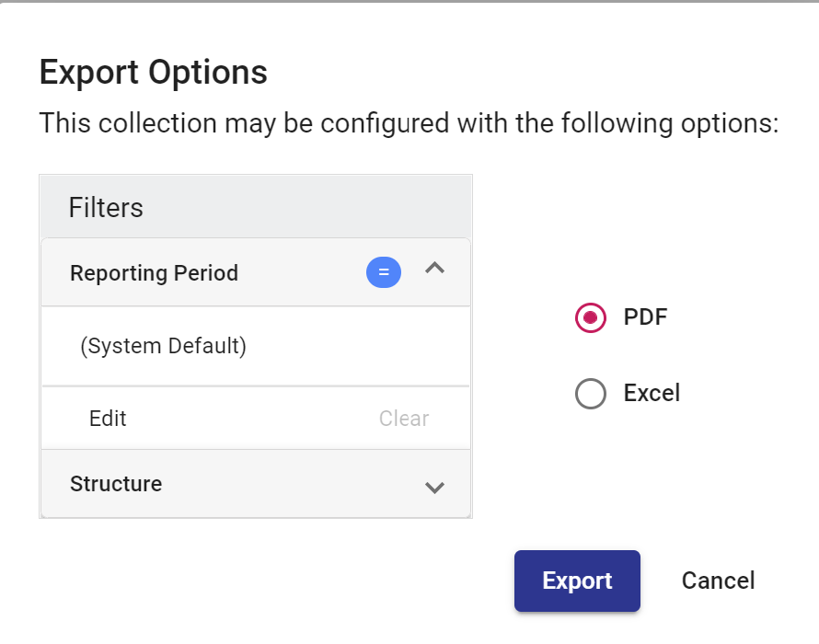Click the blue equals operator badge
The width and height of the screenshot is (819, 644).
point(384,273)
